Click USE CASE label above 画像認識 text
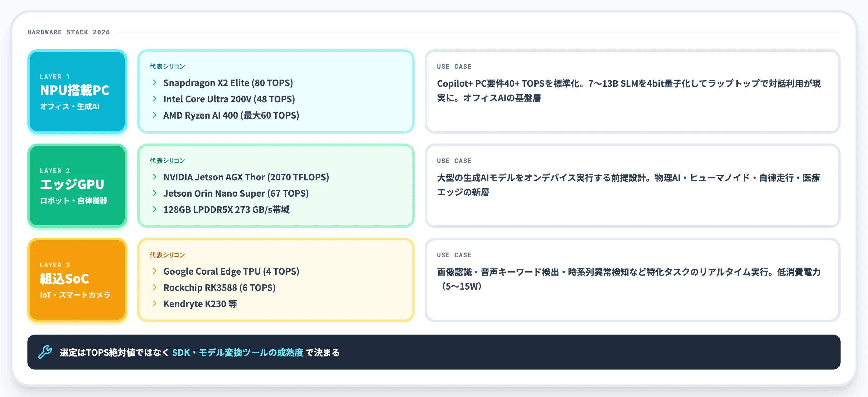 pos(454,255)
